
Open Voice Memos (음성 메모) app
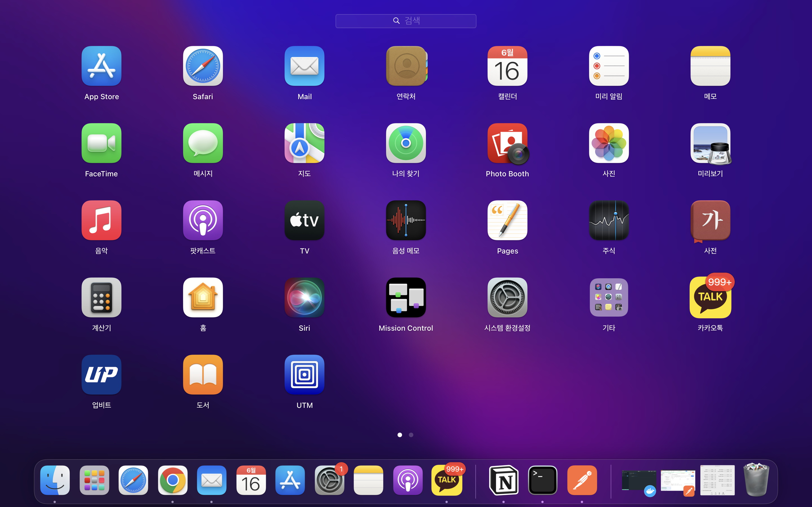pyautogui.click(x=406, y=220)
